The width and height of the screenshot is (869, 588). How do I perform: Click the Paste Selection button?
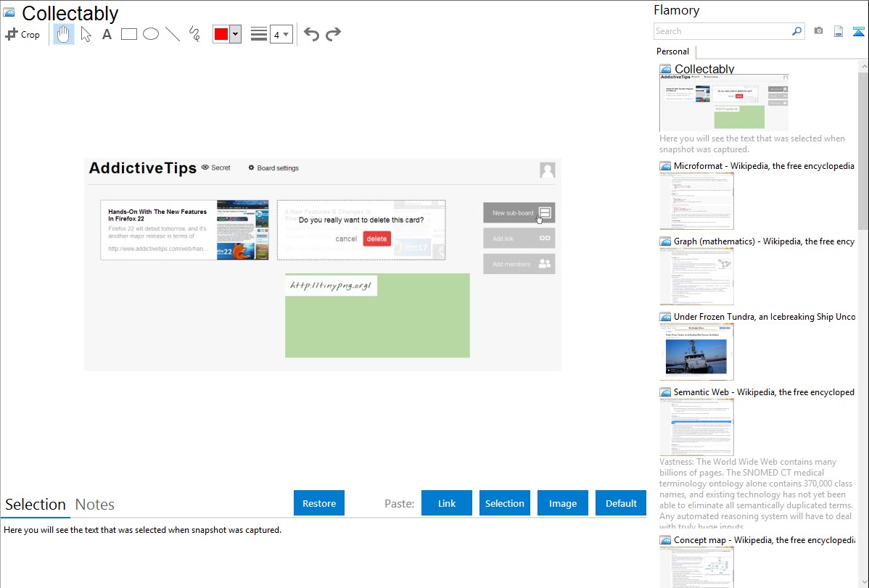(x=504, y=503)
